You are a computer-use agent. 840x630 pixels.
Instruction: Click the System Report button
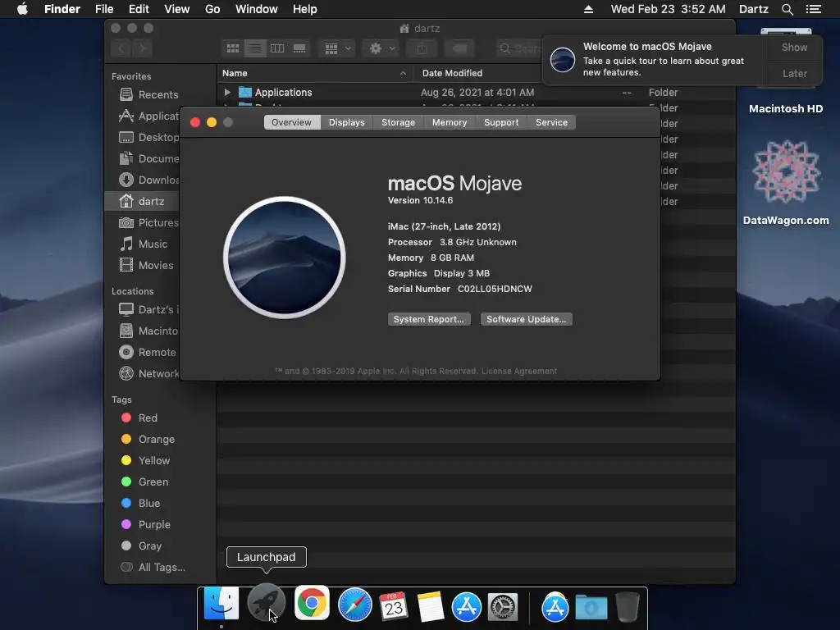click(429, 319)
